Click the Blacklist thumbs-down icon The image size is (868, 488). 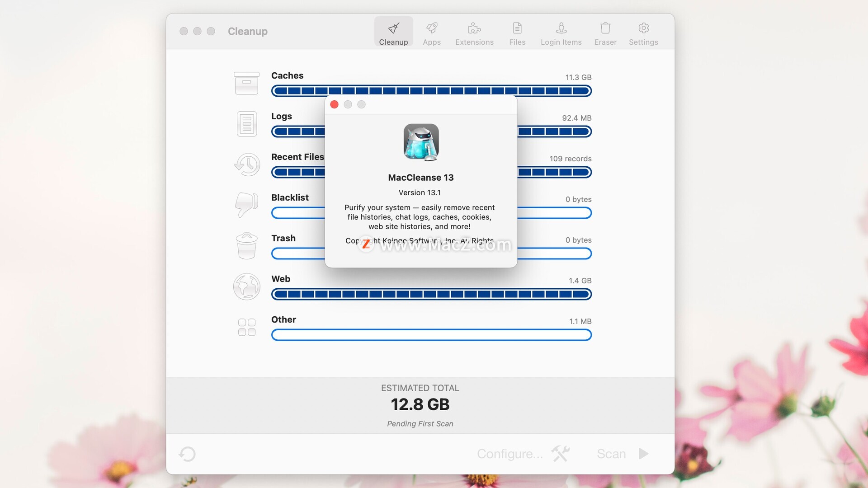pos(247,205)
